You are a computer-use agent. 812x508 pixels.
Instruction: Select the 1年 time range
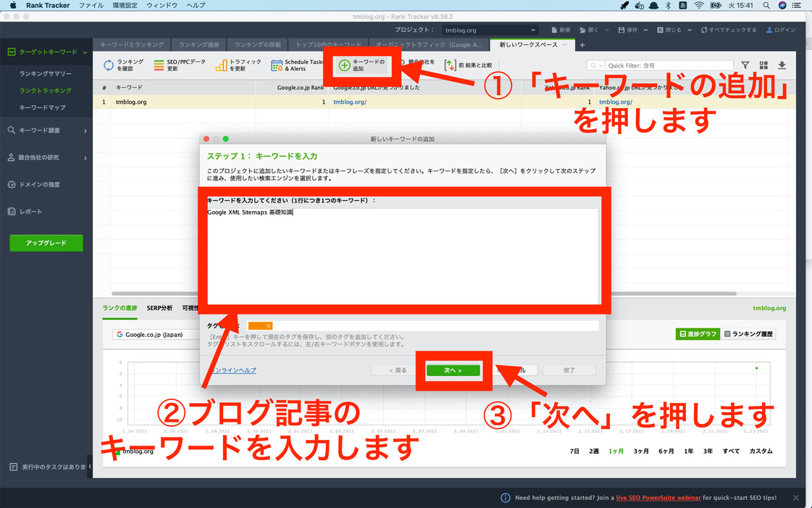tap(688, 451)
